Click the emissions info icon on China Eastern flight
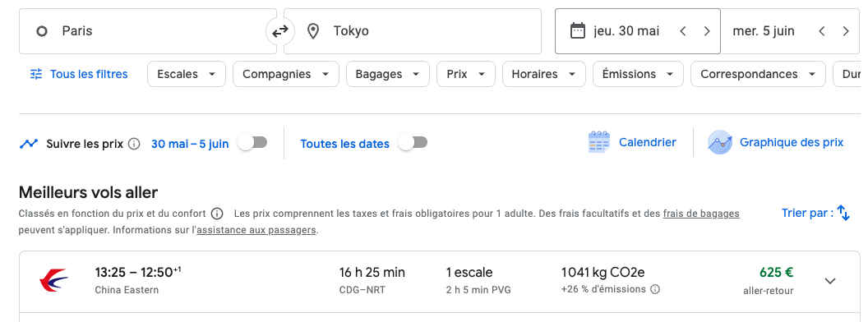Screen dimensions: 868x322 coord(655,289)
